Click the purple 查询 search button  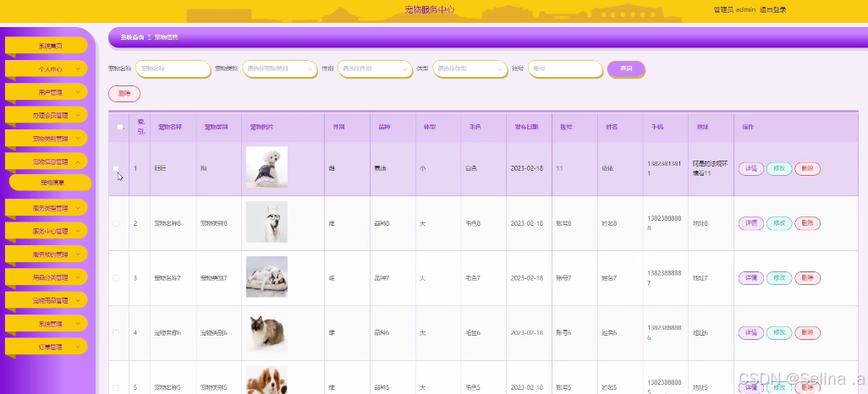pos(626,68)
